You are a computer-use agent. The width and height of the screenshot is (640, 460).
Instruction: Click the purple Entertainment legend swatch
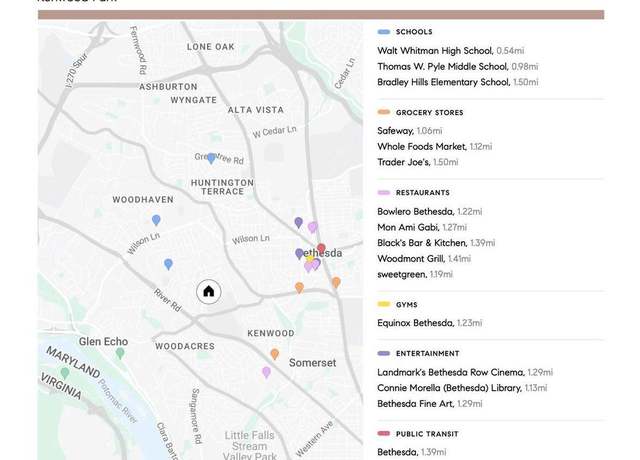pyautogui.click(x=384, y=353)
